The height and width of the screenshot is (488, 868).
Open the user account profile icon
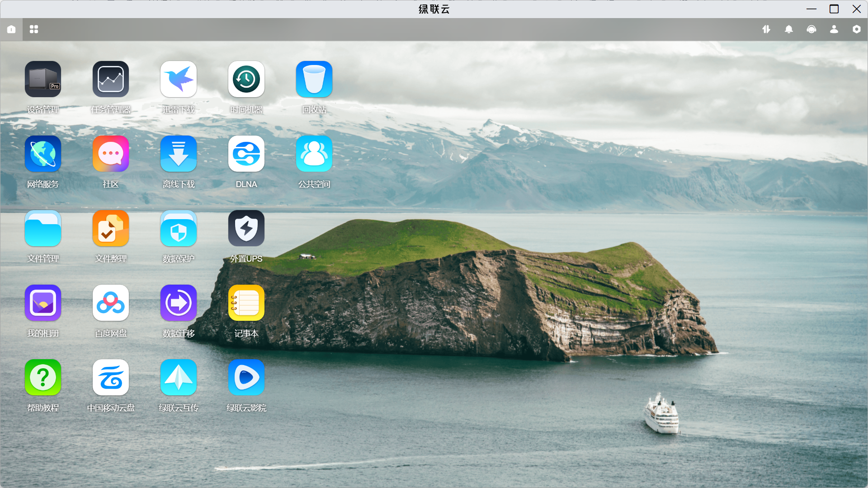(x=834, y=29)
